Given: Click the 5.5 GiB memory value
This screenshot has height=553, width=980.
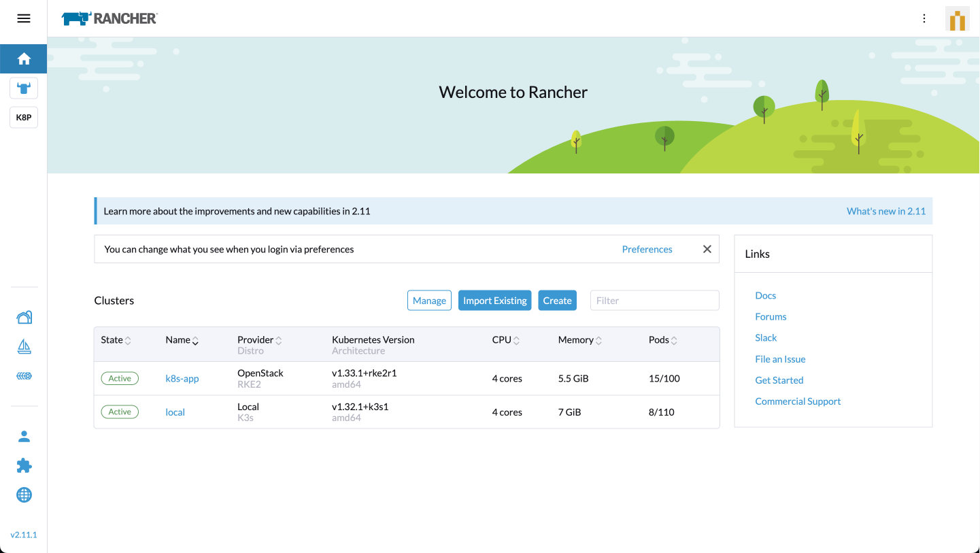Looking at the screenshot, I should coord(573,379).
